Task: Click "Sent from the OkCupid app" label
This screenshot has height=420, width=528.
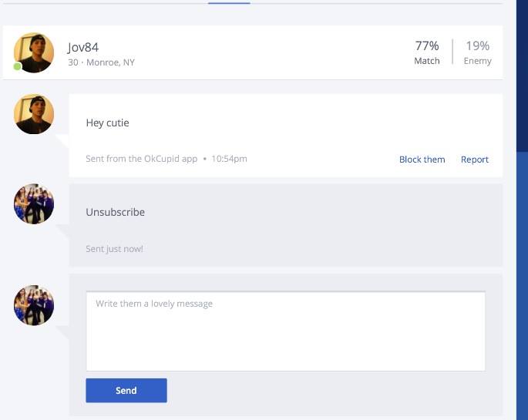Action: coord(142,159)
